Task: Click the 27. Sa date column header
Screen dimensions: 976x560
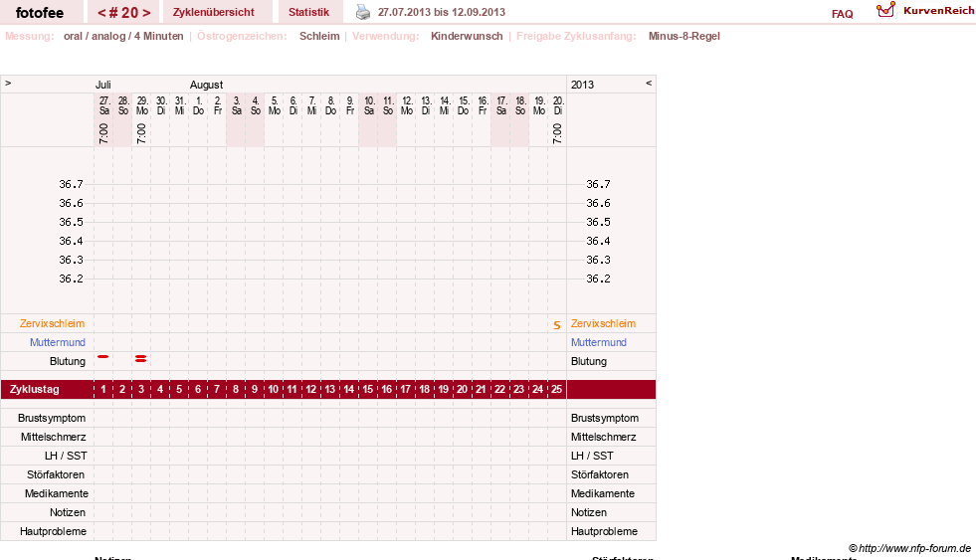Action: (103, 105)
